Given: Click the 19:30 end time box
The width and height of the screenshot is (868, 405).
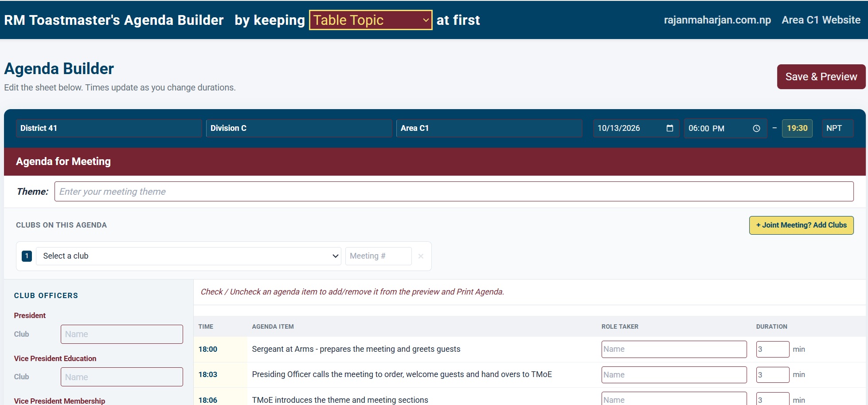Looking at the screenshot, I should click(797, 128).
